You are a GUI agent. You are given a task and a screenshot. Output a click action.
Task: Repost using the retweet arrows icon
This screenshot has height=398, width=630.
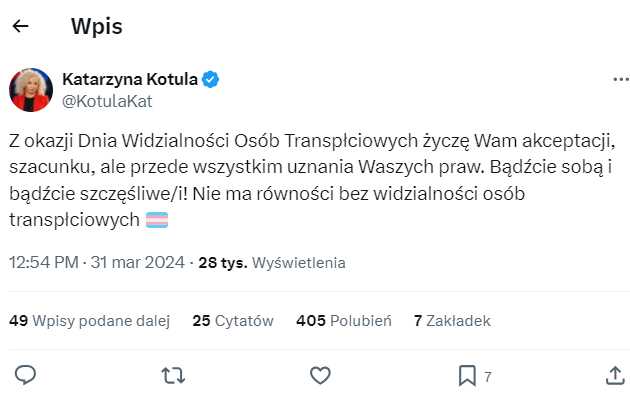click(173, 376)
